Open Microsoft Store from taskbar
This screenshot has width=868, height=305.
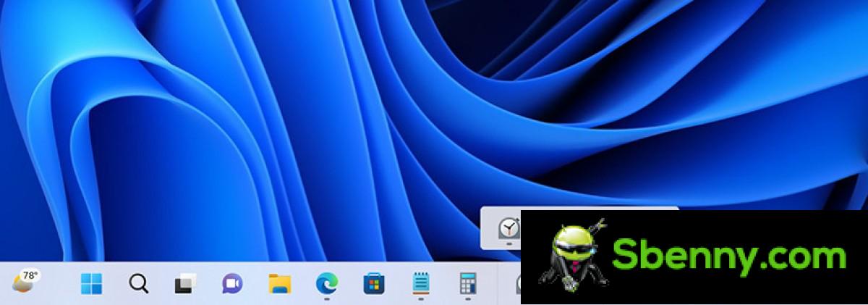click(x=373, y=284)
